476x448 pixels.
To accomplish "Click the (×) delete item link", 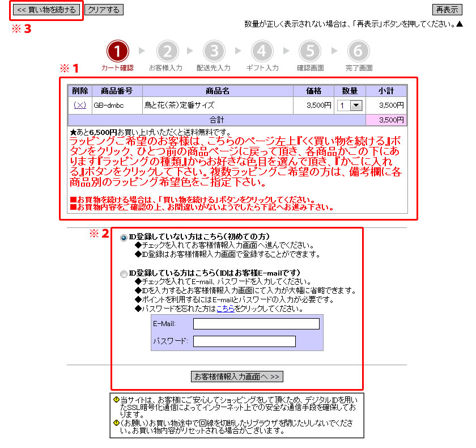I will 80,105.
